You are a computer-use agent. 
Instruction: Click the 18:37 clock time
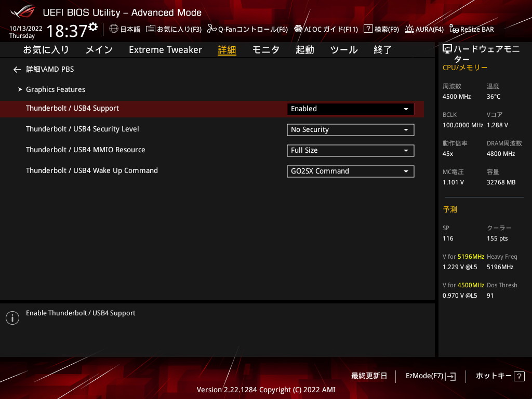(67, 31)
